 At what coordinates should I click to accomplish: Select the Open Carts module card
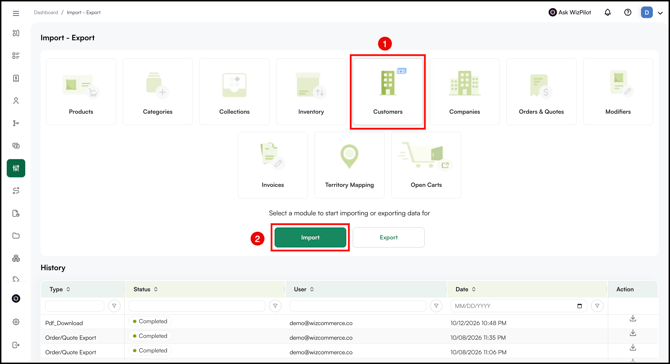point(426,165)
